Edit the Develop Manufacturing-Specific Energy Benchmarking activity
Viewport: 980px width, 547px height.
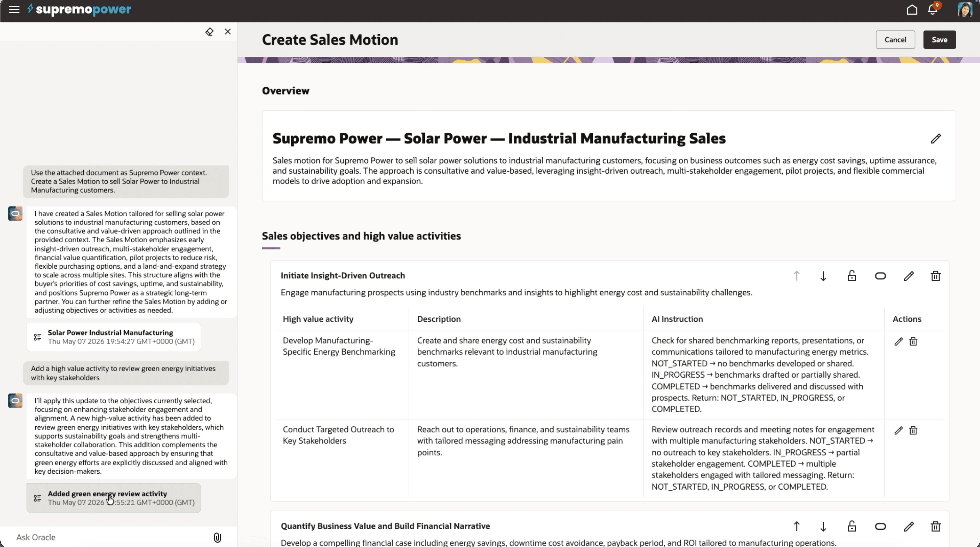899,341
